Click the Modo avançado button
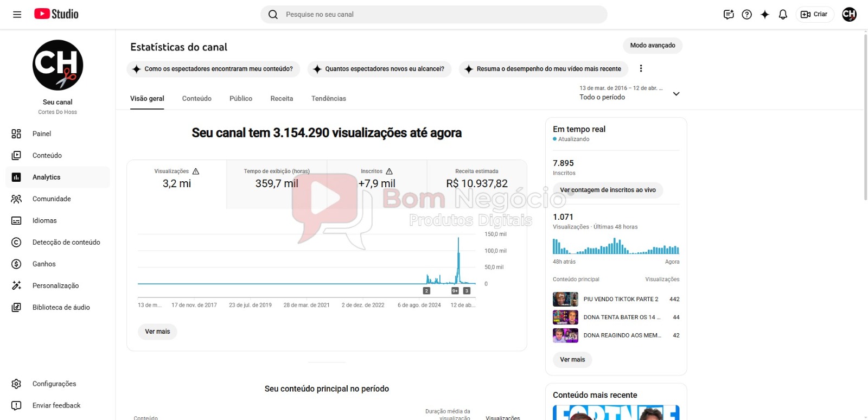The image size is (868, 420). tap(652, 46)
